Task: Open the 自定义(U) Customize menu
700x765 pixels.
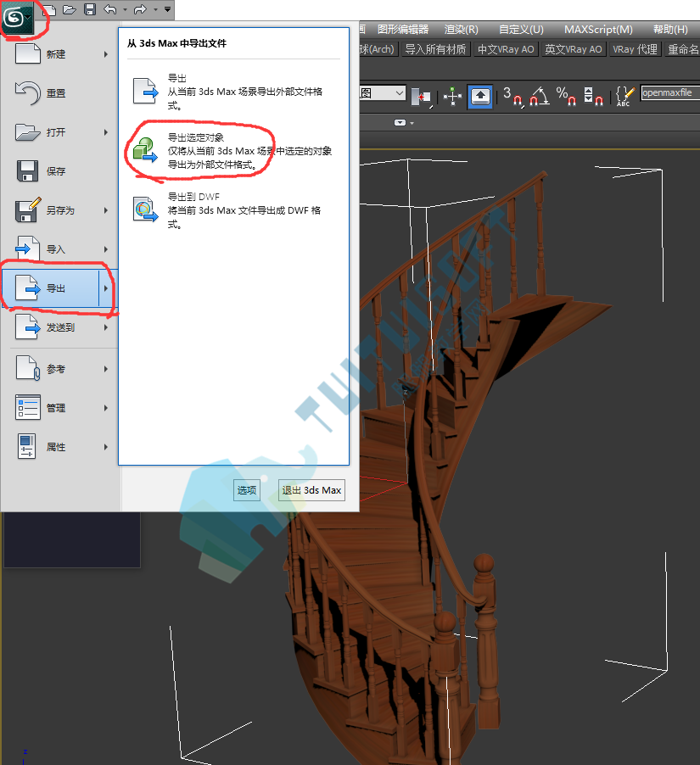Action: 521,30
